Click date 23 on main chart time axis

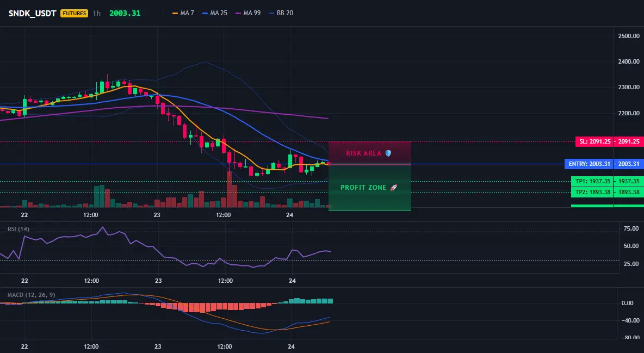157,215
